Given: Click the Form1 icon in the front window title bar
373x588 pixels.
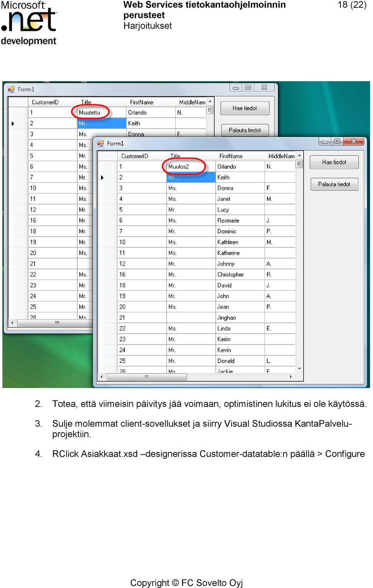Looking at the screenshot, I should [x=100, y=143].
